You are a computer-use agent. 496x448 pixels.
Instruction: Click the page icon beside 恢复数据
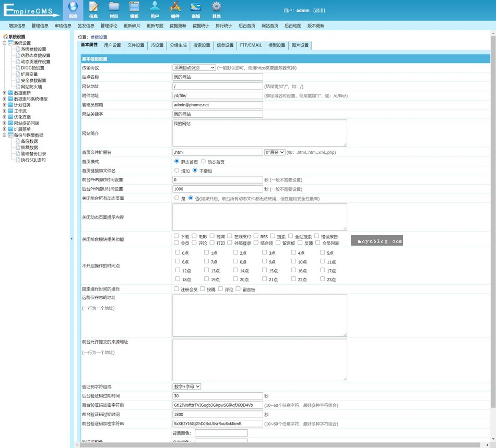click(18, 148)
